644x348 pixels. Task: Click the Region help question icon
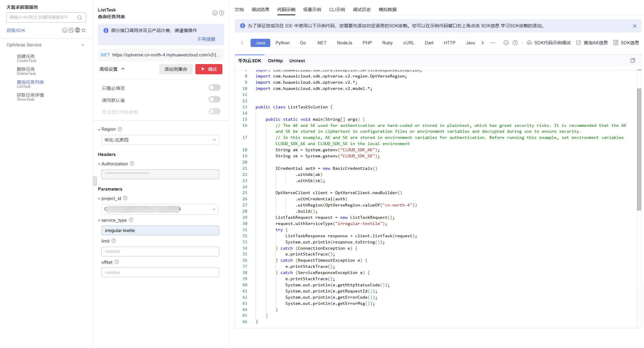(120, 129)
